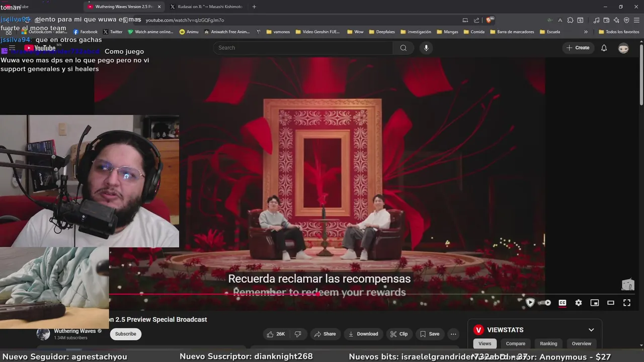
Task: Click the shield play extension icon in player
Action: point(530,303)
